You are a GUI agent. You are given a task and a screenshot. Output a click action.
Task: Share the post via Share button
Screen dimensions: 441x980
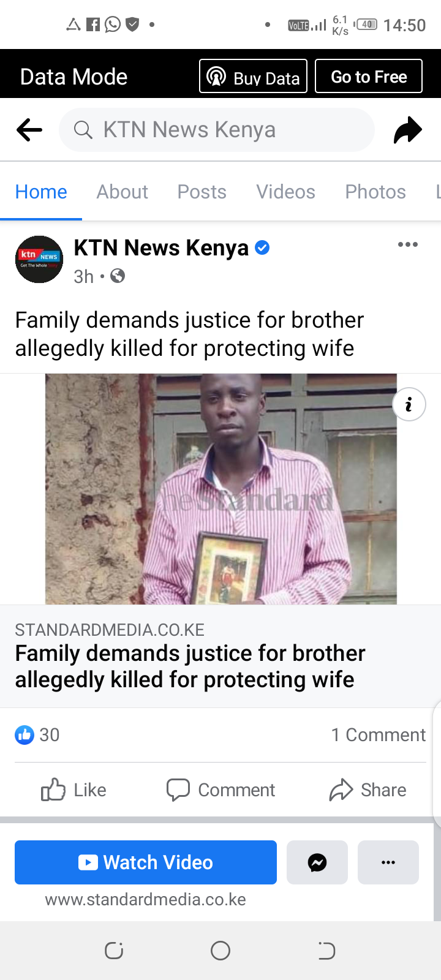click(367, 790)
